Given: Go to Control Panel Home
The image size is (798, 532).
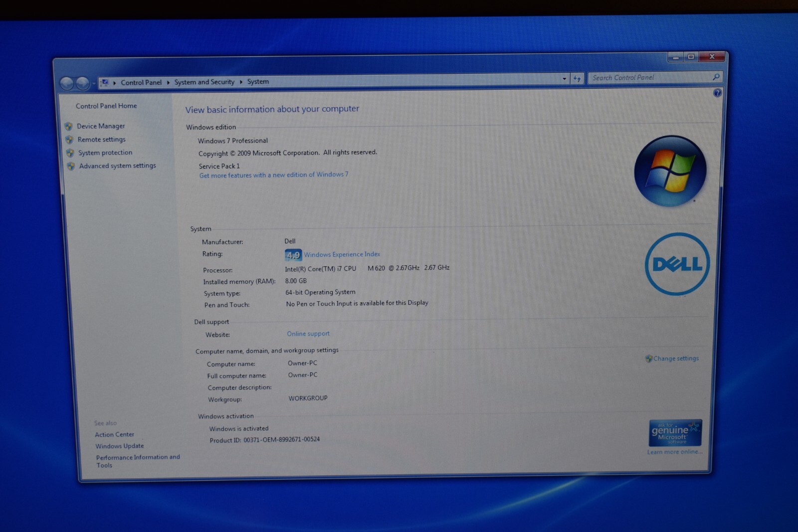Looking at the screenshot, I should tap(106, 106).
